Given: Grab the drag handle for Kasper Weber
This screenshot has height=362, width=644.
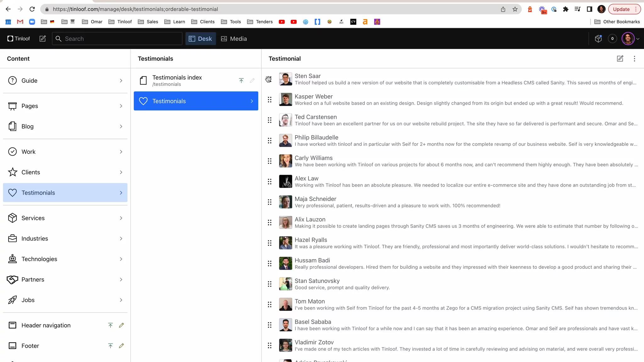Looking at the screenshot, I should pyautogui.click(x=269, y=100).
